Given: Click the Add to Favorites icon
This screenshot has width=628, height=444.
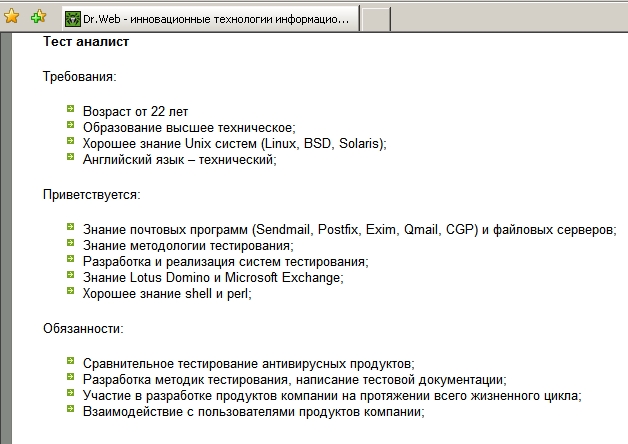Looking at the screenshot, I should (x=38, y=18).
